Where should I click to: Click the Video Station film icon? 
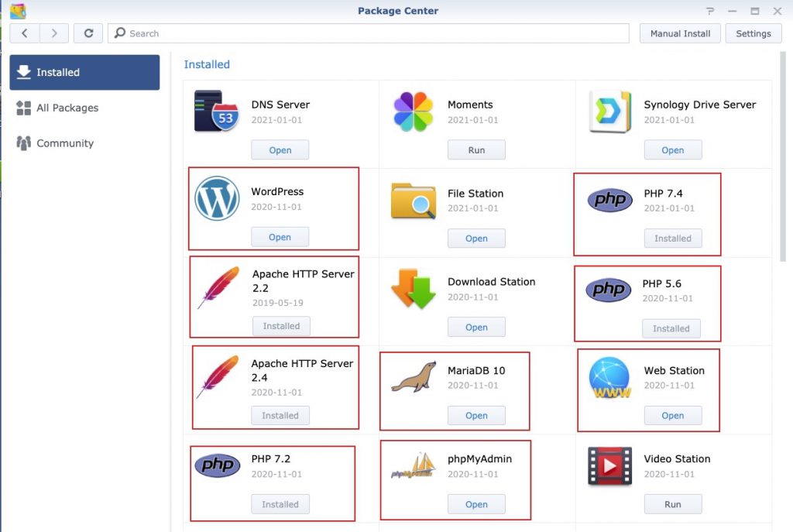[x=610, y=465]
